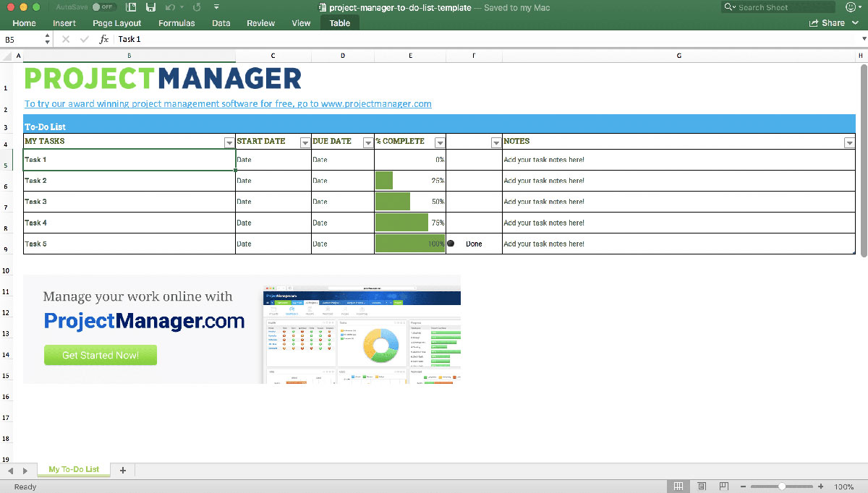Add a new sheet with plus button

point(123,470)
